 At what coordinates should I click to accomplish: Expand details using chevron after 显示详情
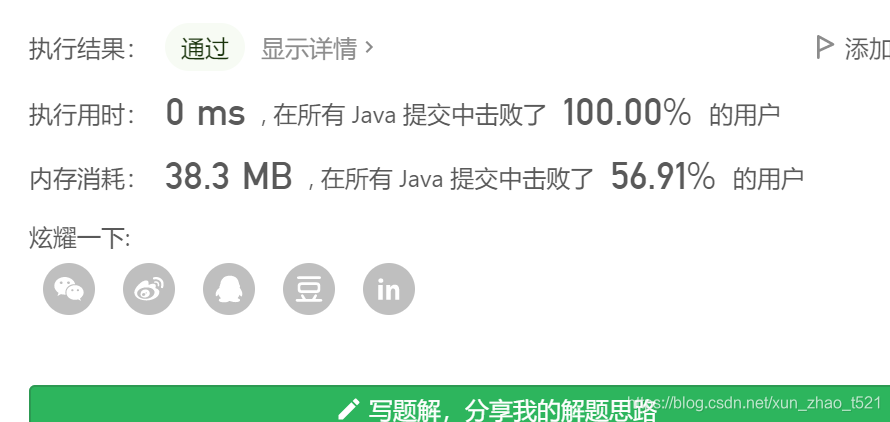tap(369, 48)
